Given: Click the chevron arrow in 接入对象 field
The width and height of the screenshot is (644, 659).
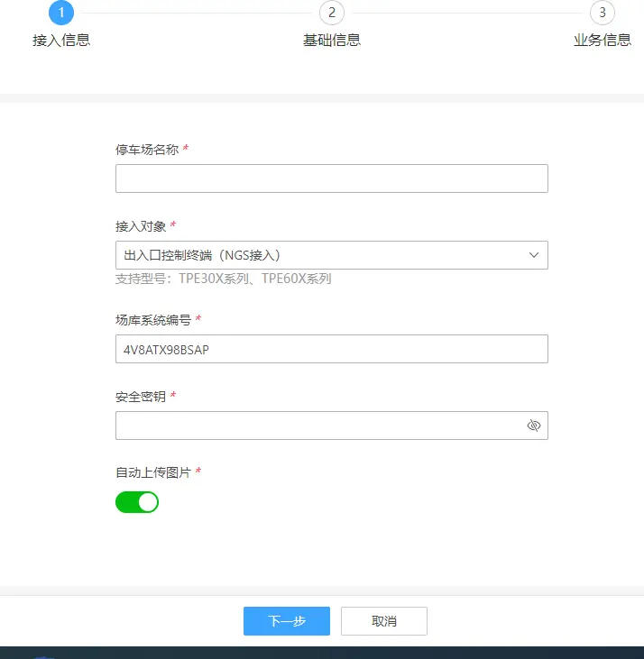Looking at the screenshot, I should tap(533, 255).
